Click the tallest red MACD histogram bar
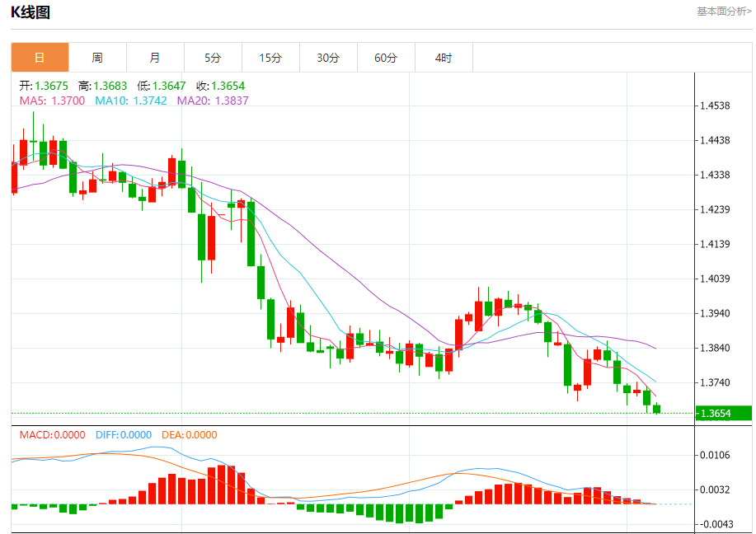This screenshot has height=534, width=756. click(x=221, y=485)
